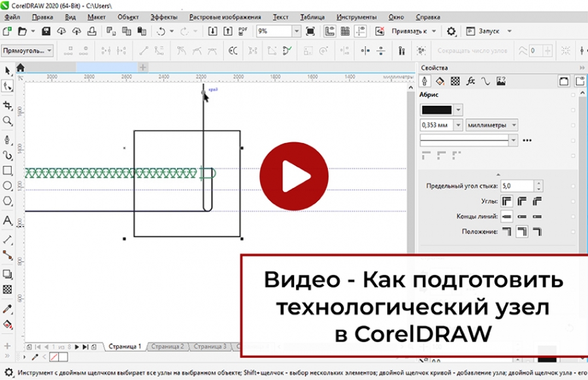Select square line cap option
Viewport: 588px width, 380px height.
(506, 216)
